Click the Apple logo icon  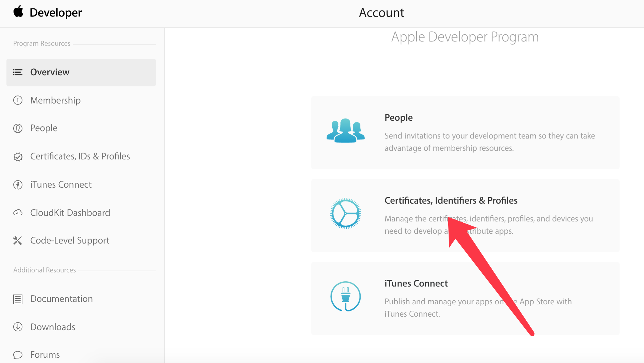tap(18, 12)
